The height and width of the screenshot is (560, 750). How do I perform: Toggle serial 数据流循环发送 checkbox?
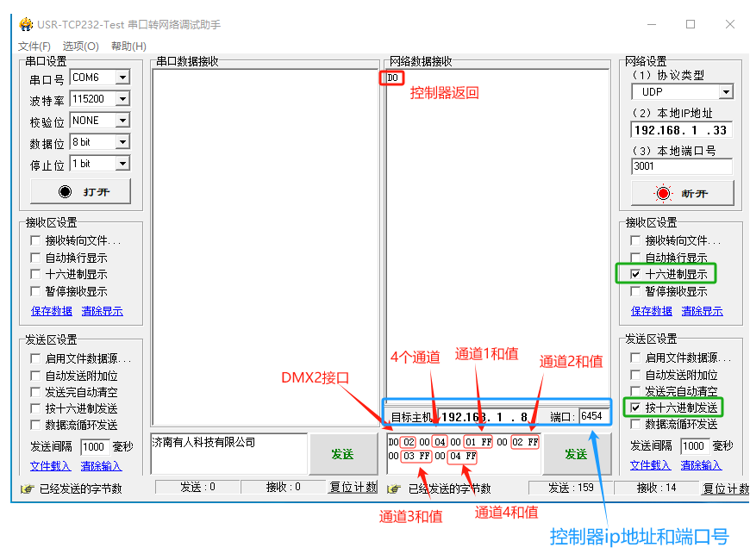coord(35,425)
